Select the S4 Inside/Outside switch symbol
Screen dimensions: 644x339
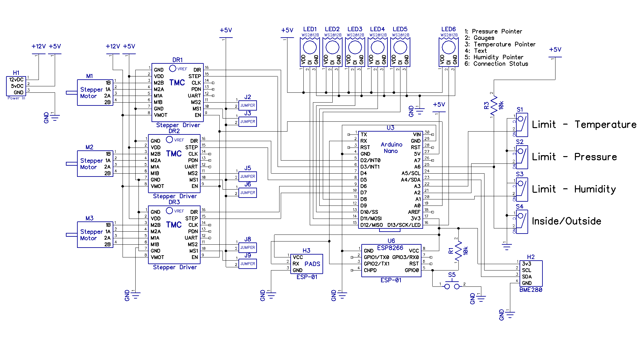[x=522, y=222]
